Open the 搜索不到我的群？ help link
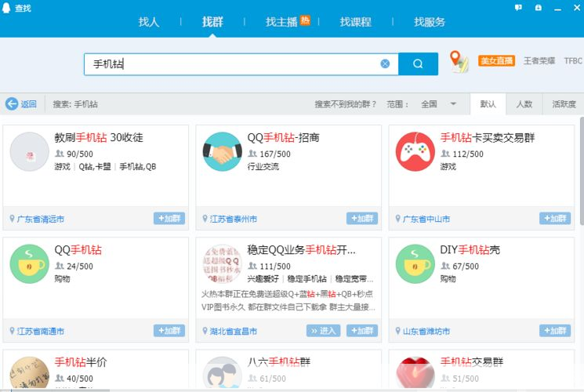This screenshot has width=584, height=392. coord(345,103)
